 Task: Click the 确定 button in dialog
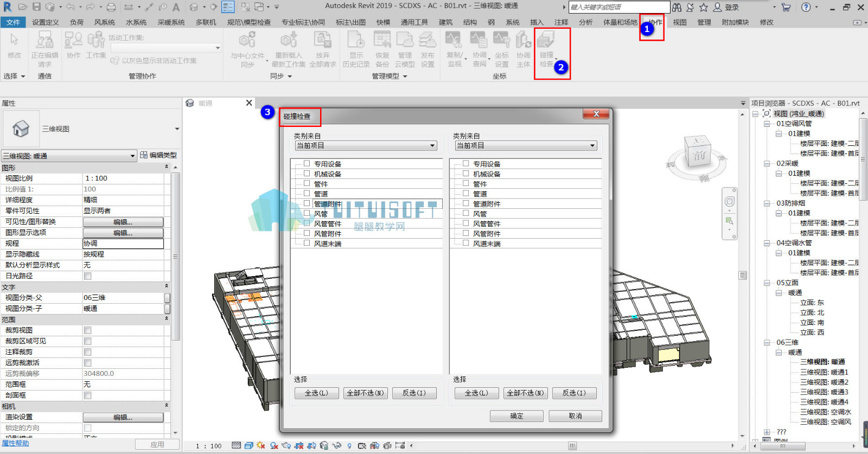[x=516, y=416]
